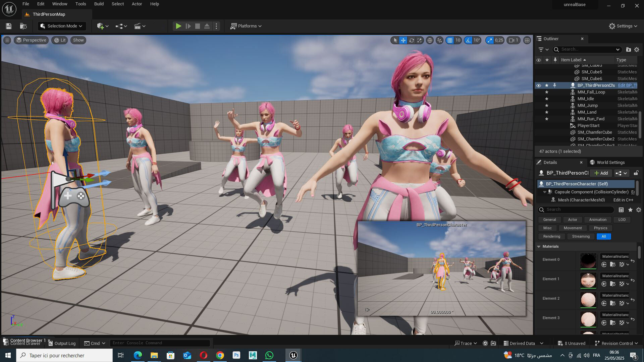Image resolution: width=644 pixels, height=362 pixels.
Task: Click the save current level icon
Action: click(9, 26)
